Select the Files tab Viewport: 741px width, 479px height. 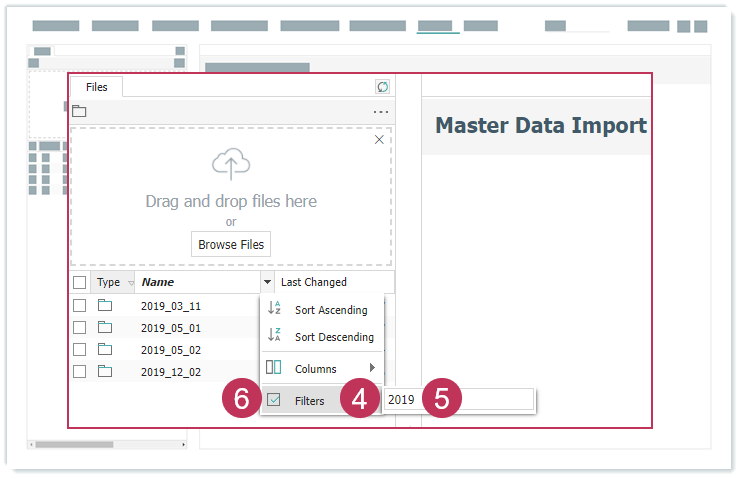coord(96,88)
